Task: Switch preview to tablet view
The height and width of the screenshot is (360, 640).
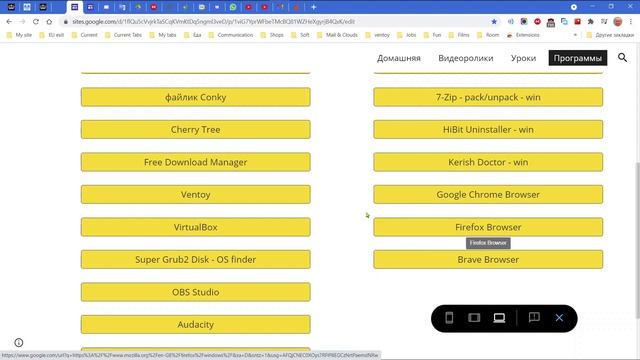Action: 474,318
